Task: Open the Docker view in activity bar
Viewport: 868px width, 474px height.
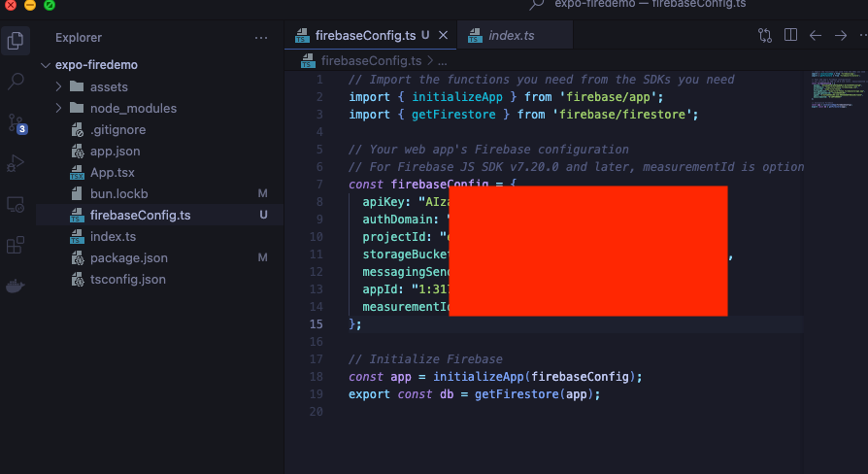Action: [x=16, y=286]
